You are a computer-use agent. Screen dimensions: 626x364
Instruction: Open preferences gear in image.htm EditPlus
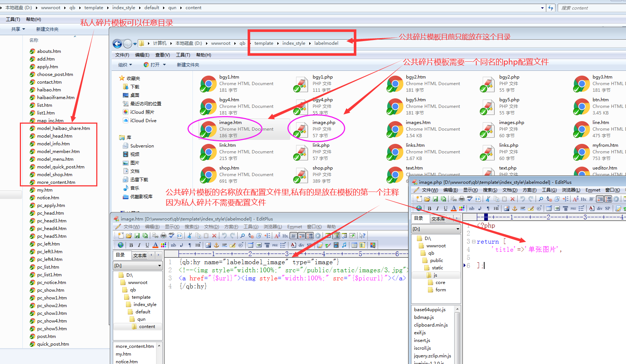click(318, 236)
